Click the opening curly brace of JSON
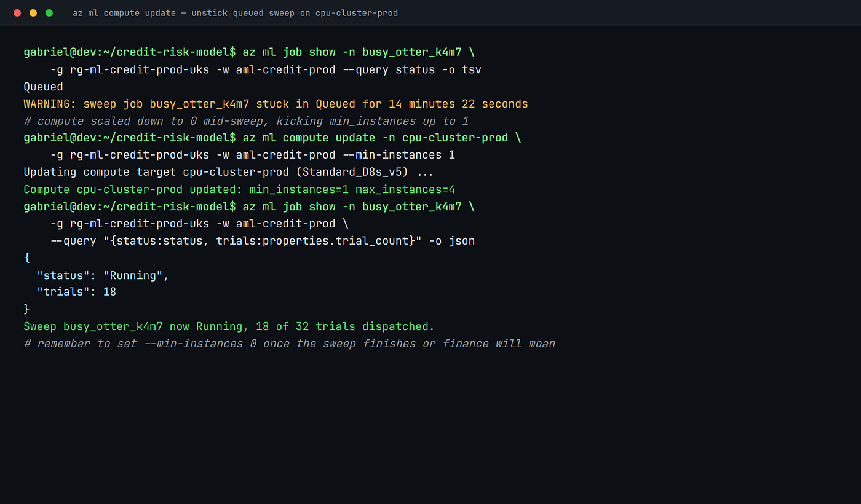Image resolution: width=861 pixels, height=504 pixels. [x=26, y=258]
